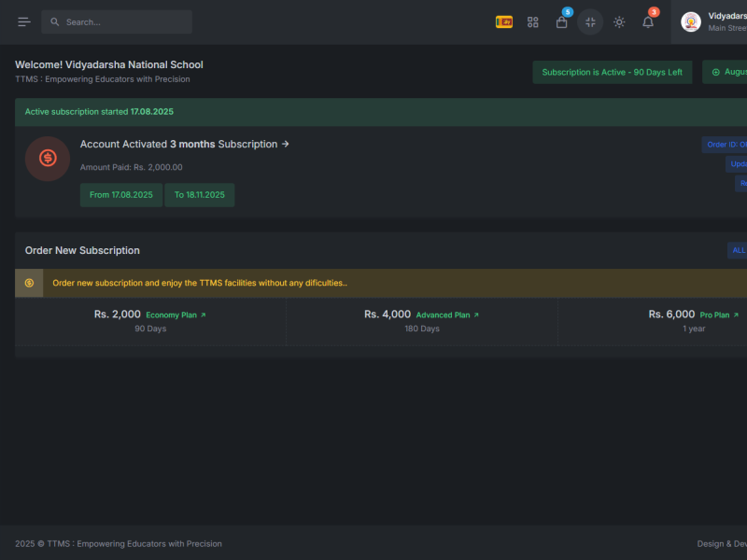Open the shopping bag cart icon
Image resolution: width=747 pixels, height=560 pixels.
562,21
